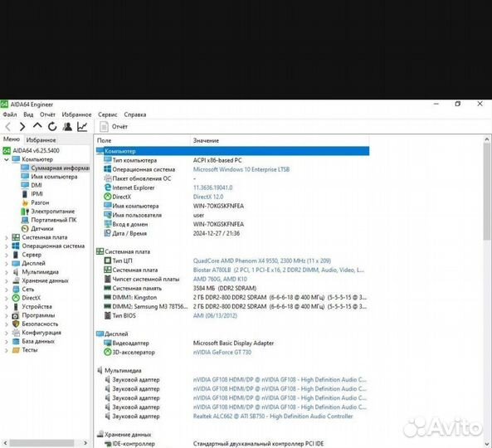This screenshot has width=492, height=448.
Task: Open the user profile toolbar icon
Action: point(67,127)
